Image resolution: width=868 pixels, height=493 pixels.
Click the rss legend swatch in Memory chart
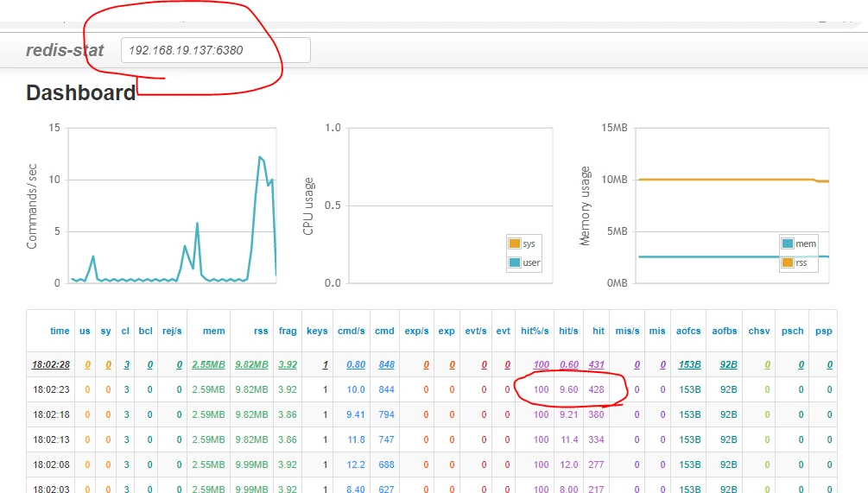click(x=787, y=262)
